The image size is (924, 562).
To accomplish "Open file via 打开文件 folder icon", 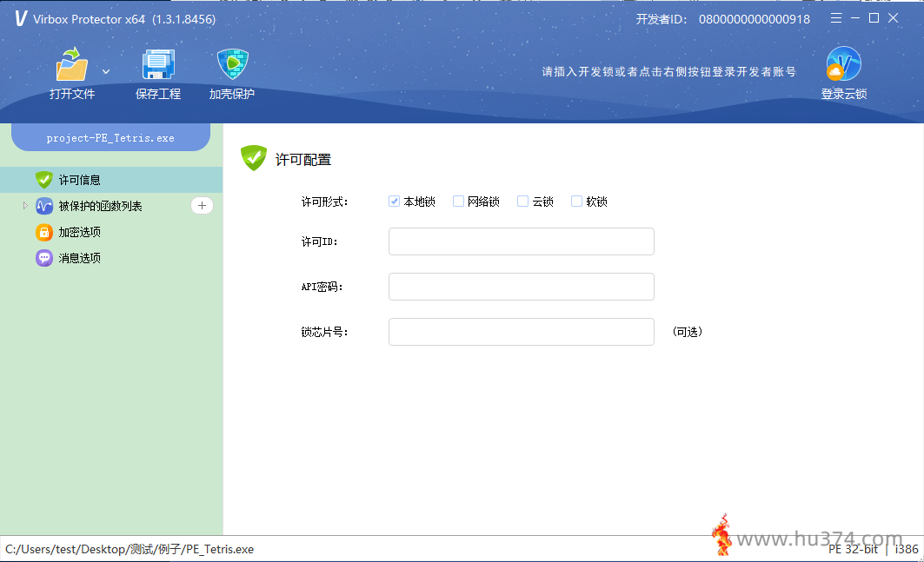I will pyautogui.click(x=72, y=63).
